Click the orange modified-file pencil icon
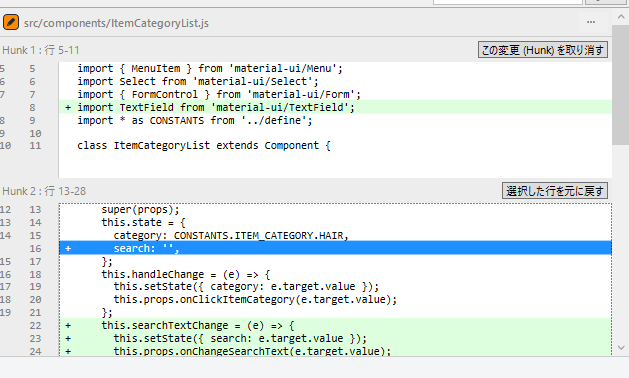Viewport: 629px width, 378px height. [x=11, y=22]
